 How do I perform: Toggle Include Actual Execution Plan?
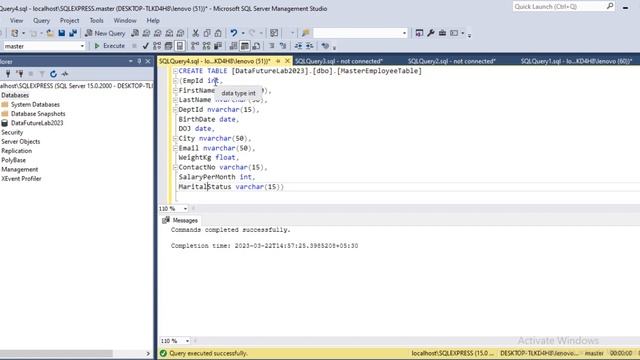coord(195,46)
